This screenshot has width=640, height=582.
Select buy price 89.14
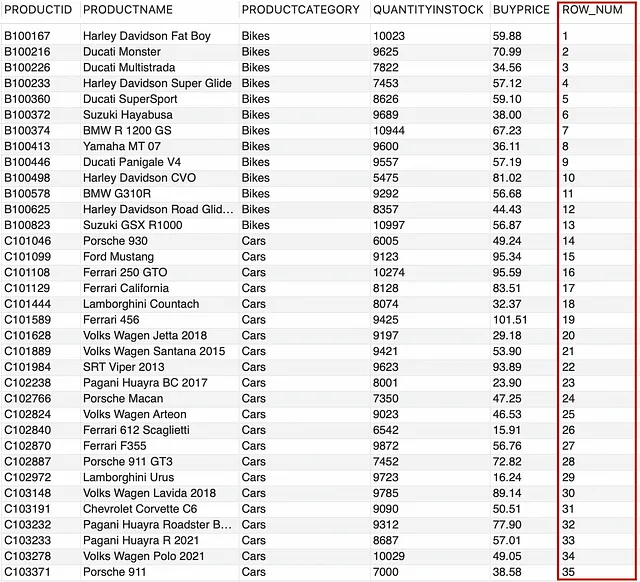point(507,493)
